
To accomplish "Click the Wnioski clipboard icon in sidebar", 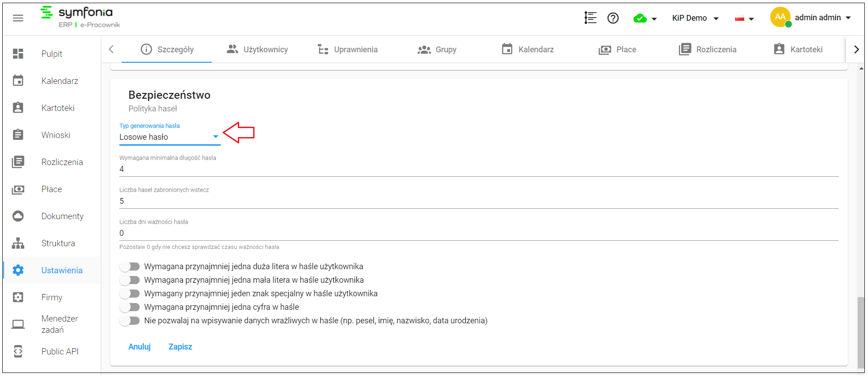I will tap(18, 135).
